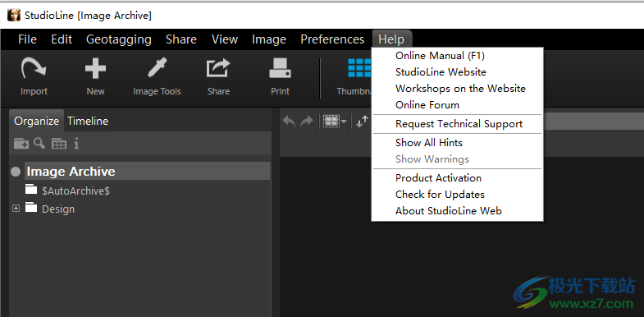The height and width of the screenshot is (317, 644).
Task: Click the Import toolbar button
Action: tap(34, 76)
